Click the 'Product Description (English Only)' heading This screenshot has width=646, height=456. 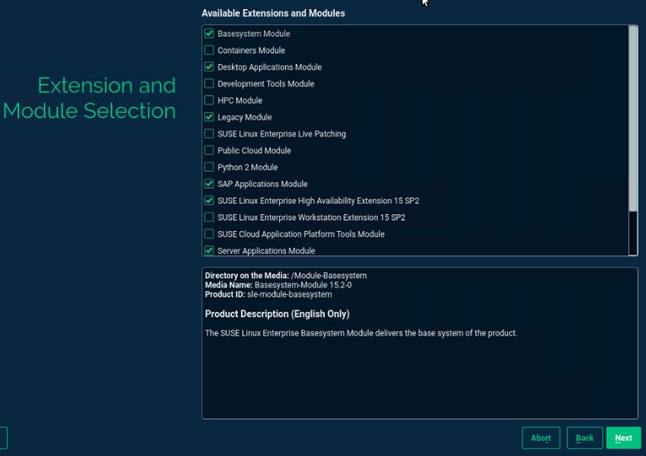[277, 314]
